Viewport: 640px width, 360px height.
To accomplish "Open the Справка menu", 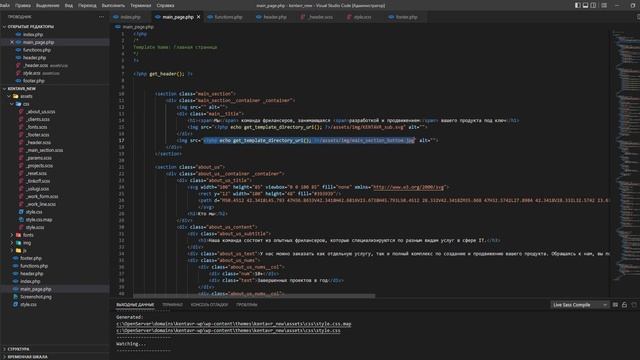I will click(165, 5).
